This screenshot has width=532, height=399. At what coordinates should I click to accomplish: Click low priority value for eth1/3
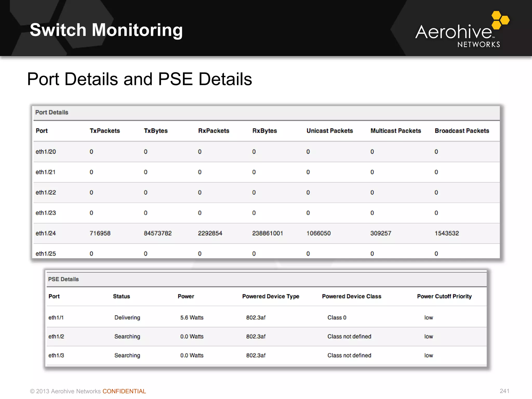[429, 355]
